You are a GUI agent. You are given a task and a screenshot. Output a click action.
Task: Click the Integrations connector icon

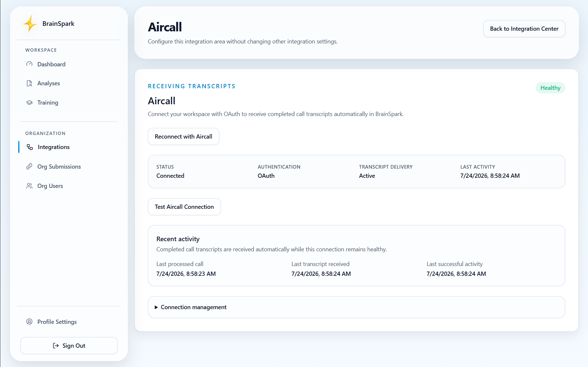tap(30, 147)
